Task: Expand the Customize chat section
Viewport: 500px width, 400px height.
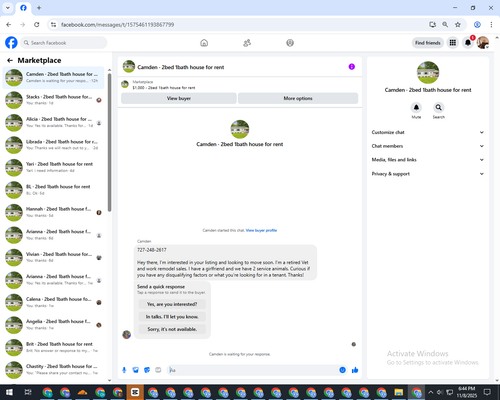Action: pos(428,132)
